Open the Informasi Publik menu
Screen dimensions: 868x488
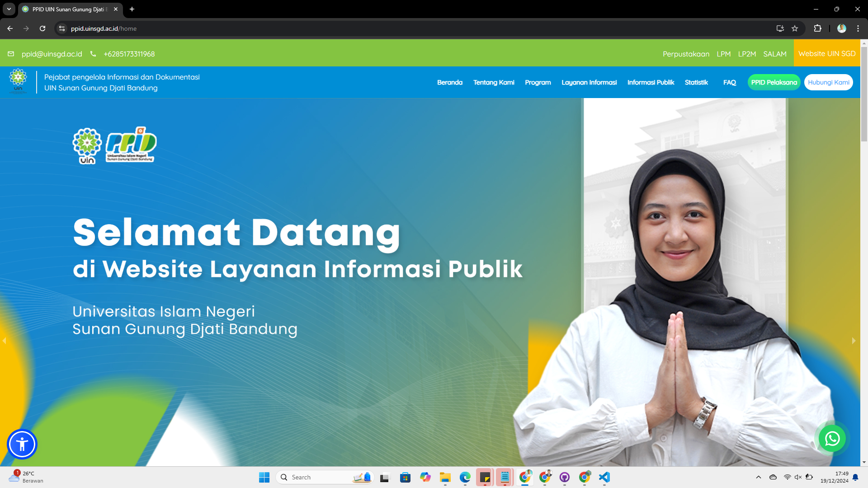click(651, 82)
